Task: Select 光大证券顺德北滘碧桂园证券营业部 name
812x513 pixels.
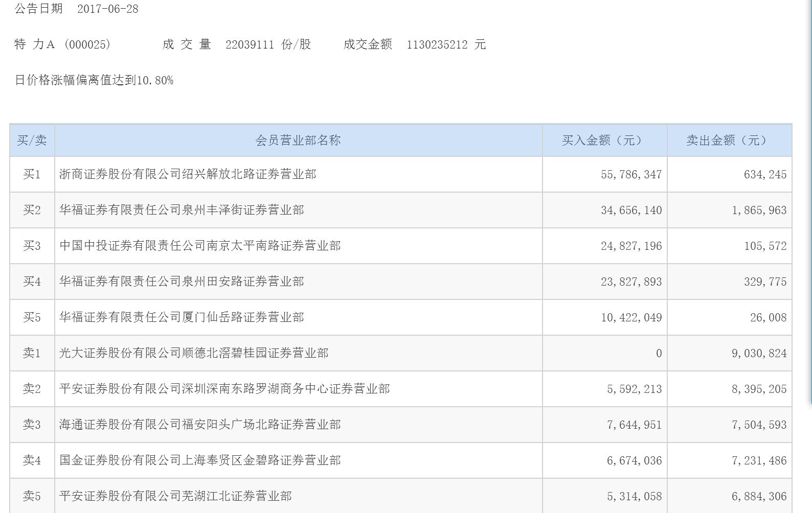Action: [x=194, y=353]
